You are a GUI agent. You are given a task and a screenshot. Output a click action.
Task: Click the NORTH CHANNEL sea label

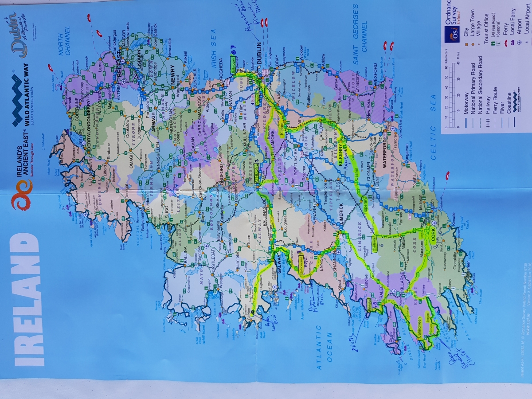coord(65,41)
